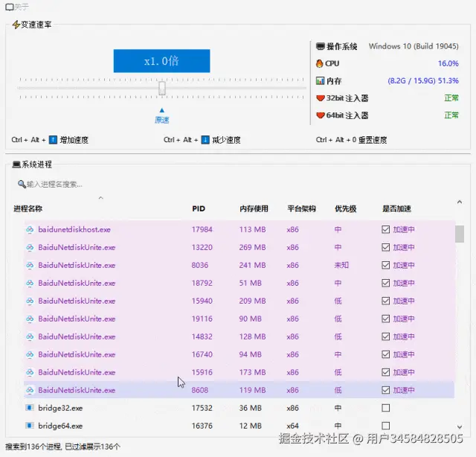Click the bridge32.exe application icon

pyautogui.click(x=30, y=408)
